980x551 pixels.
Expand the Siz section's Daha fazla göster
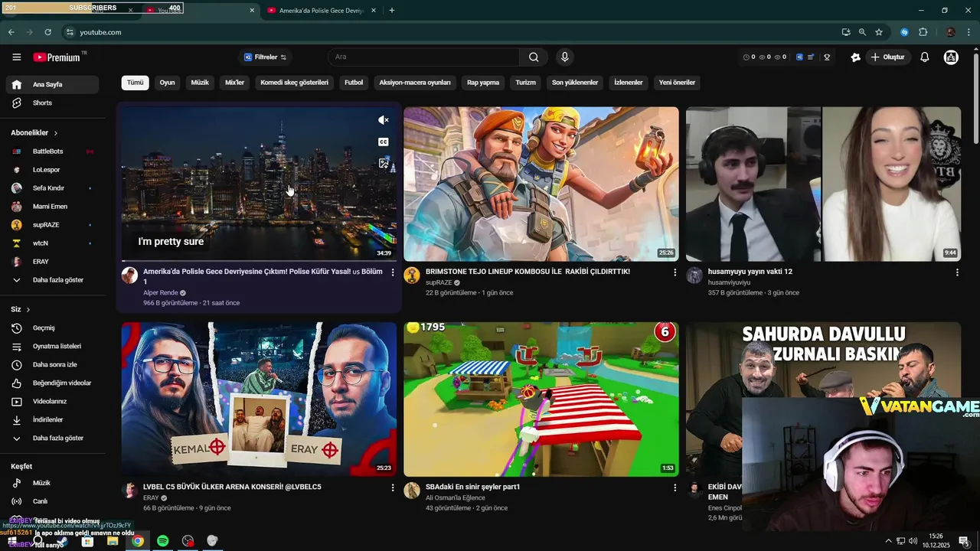click(x=54, y=438)
